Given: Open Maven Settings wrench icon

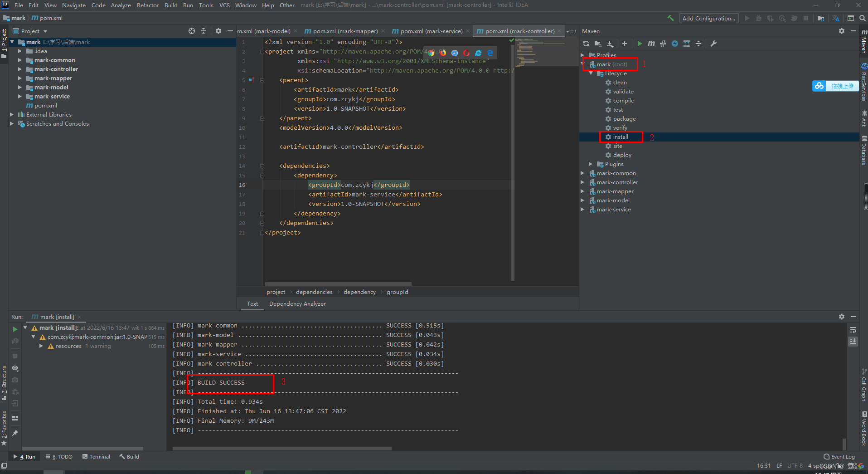Looking at the screenshot, I should (x=713, y=44).
